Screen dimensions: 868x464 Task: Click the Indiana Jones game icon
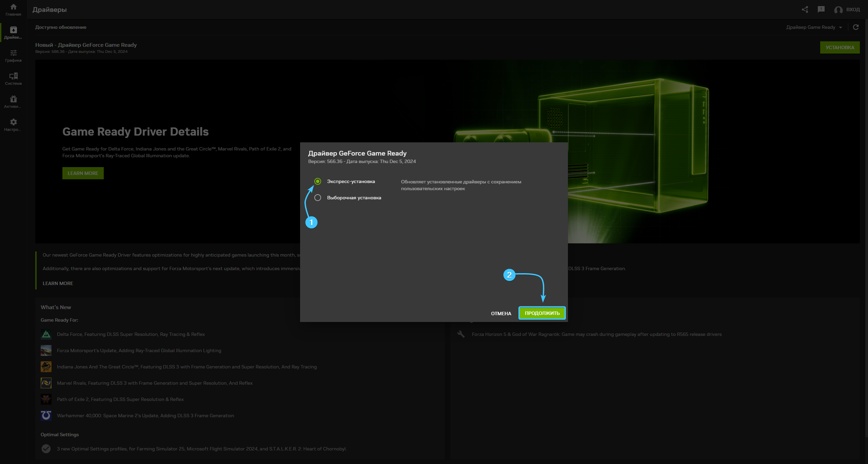click(x=46, y=367)
